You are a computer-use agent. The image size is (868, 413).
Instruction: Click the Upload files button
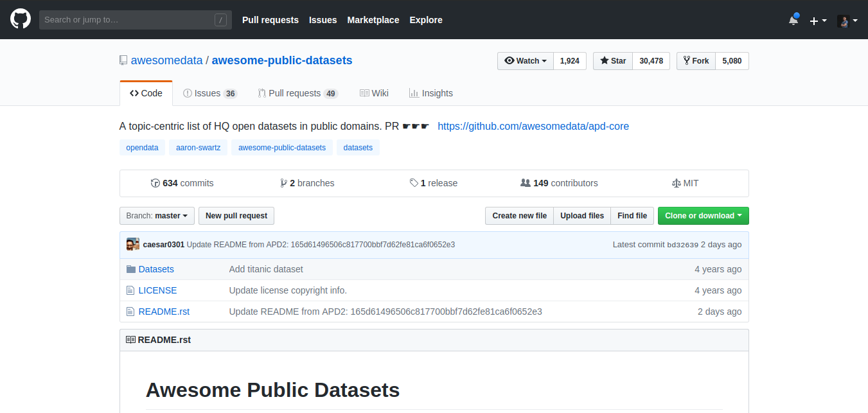pyautogui.click(x=582, y=216)
